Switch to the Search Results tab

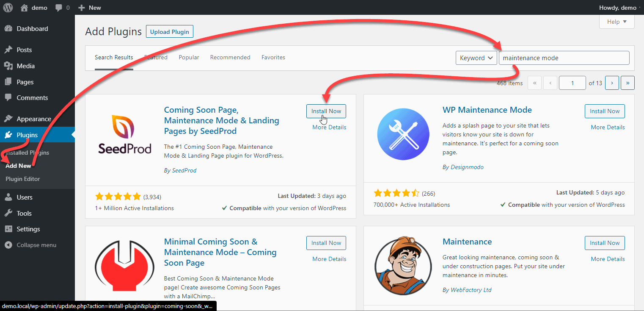click(x=114, y=57)
